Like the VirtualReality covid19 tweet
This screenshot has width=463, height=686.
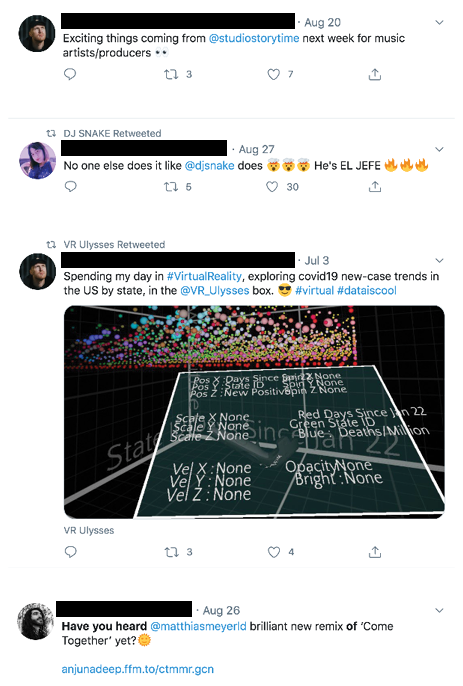(274, 552)
